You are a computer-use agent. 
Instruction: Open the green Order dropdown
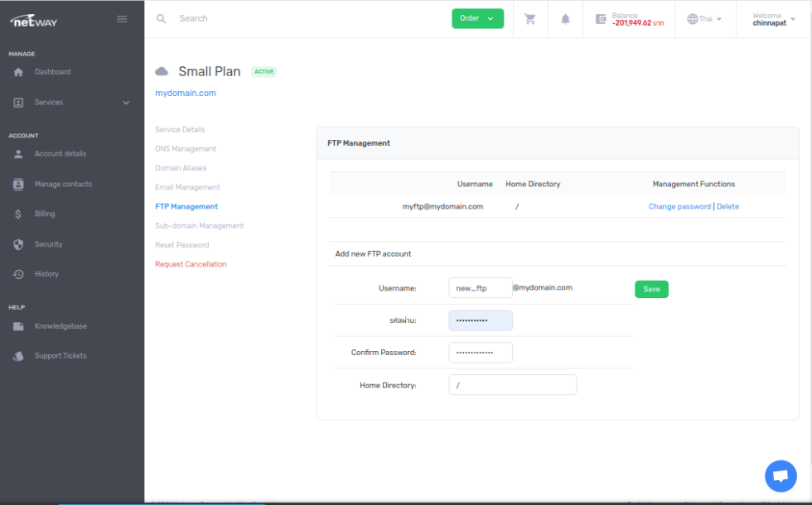(x=477, y=18)
